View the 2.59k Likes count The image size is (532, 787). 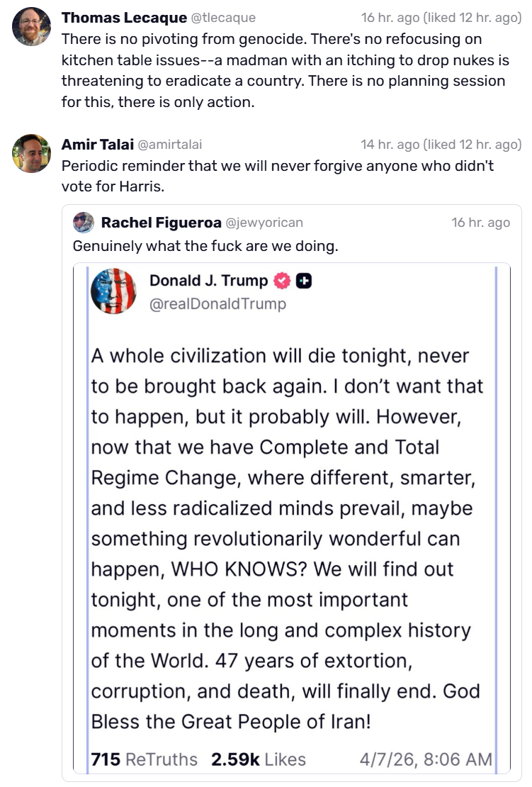[x=259, y=759]
